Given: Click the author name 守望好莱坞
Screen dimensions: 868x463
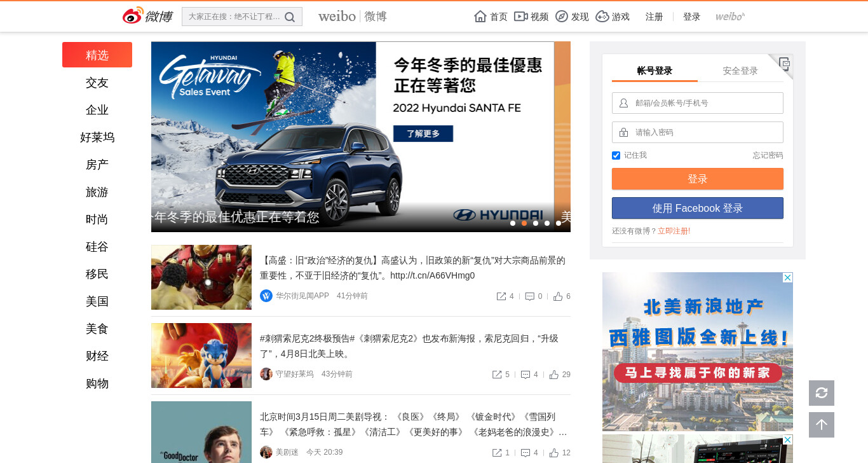Looking at the screenshot, I should click(x=295, y=374).
